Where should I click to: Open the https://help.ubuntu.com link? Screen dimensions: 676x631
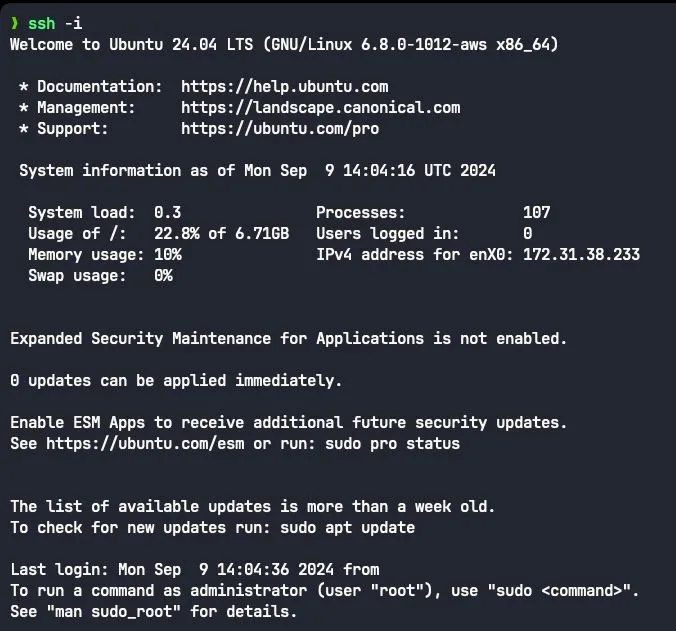click(x=285, y=87)
